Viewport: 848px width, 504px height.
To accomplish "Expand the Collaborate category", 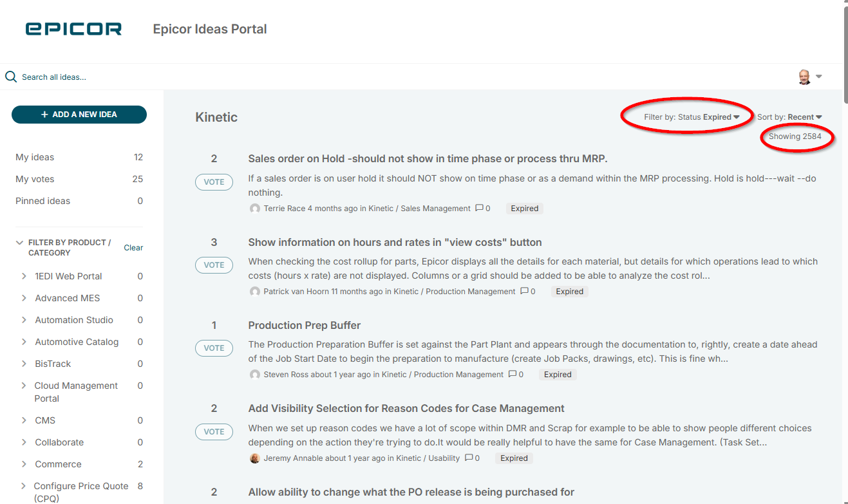I will pos(24,442).
